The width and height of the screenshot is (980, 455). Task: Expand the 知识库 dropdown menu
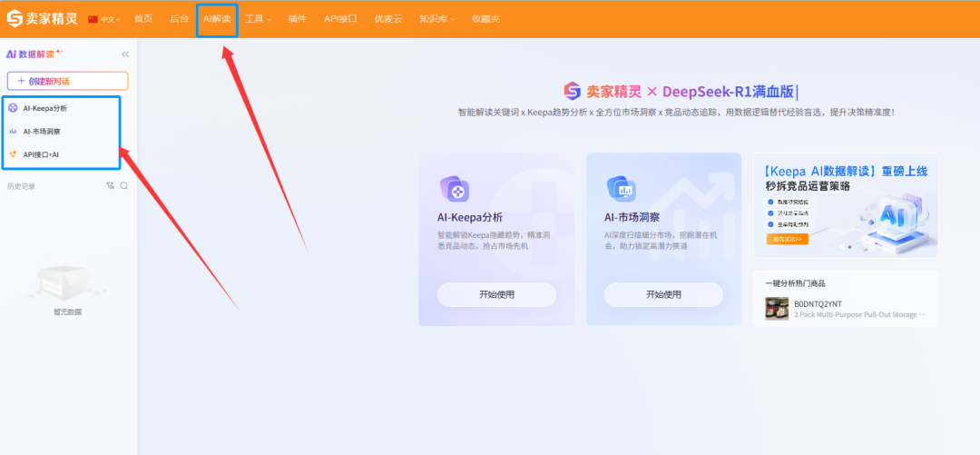pos(437,19)
